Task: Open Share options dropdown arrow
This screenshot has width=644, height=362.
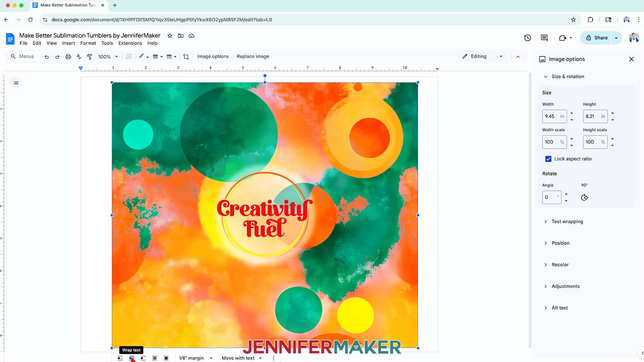Action: click(x=616, y=38)
